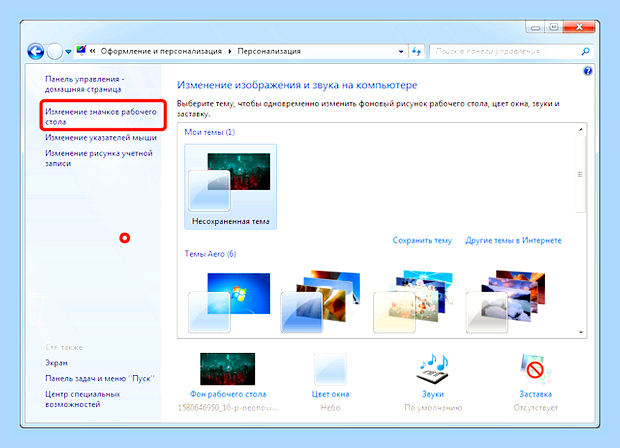Image resolution: width=620 pixels, height=448 pixels.
Task: Go back with the blue Back arrow
Action: [x=36, y=51]
